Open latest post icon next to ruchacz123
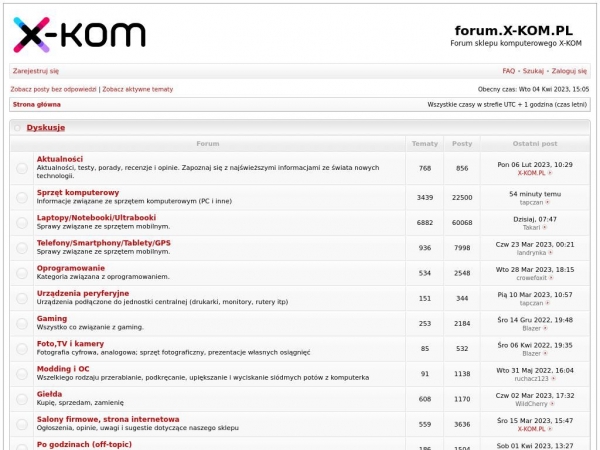The image size is (600, 450). pyautogui.click(x=553, y=379)
